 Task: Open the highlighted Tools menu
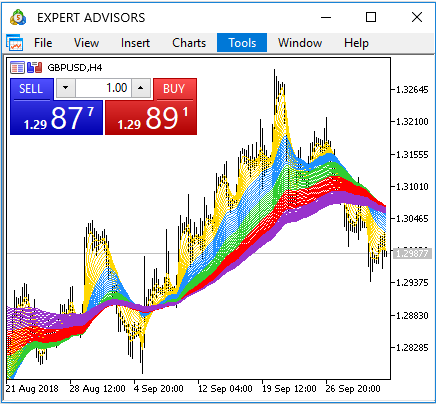242,43
